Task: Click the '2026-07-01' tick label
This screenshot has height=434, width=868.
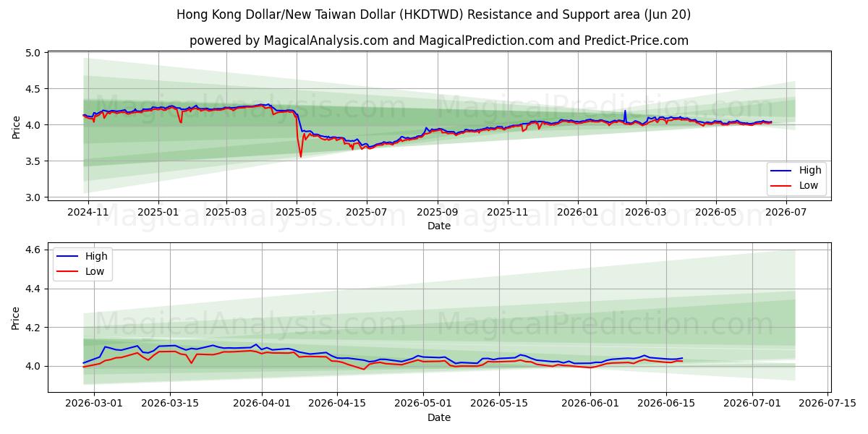Action: pos(752,404)
